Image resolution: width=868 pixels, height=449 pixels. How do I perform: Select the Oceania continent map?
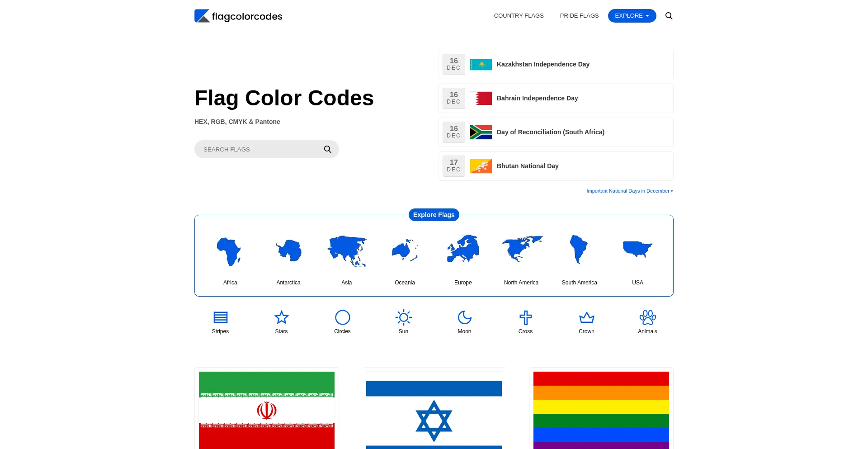click(405, 250)
